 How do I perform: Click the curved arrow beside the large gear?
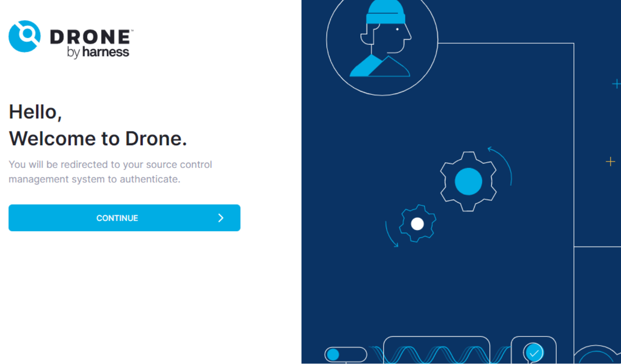503,162
